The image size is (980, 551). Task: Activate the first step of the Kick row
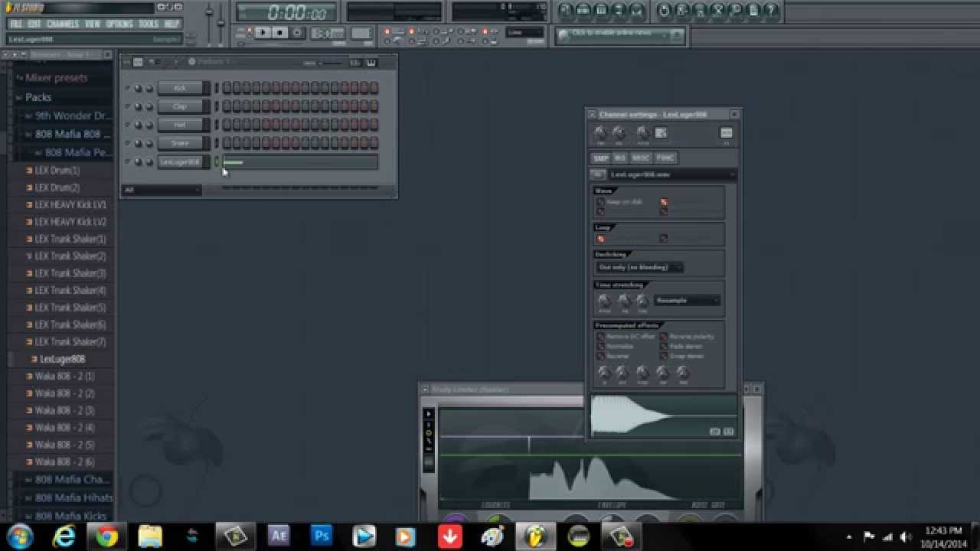click(227, 88)
